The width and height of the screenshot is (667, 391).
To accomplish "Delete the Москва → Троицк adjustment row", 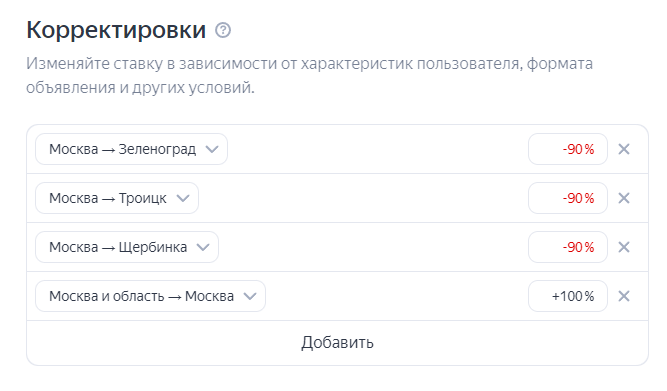I will click(x=624, y=198).
